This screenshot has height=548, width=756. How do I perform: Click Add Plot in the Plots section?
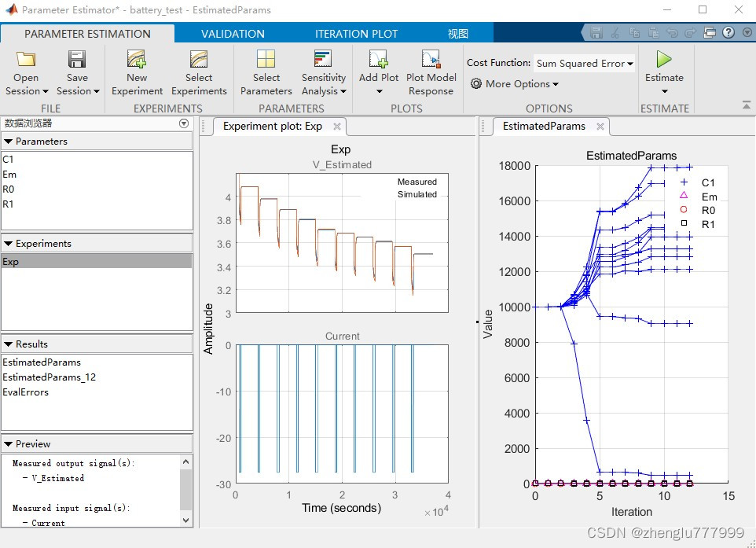point(378,71)
